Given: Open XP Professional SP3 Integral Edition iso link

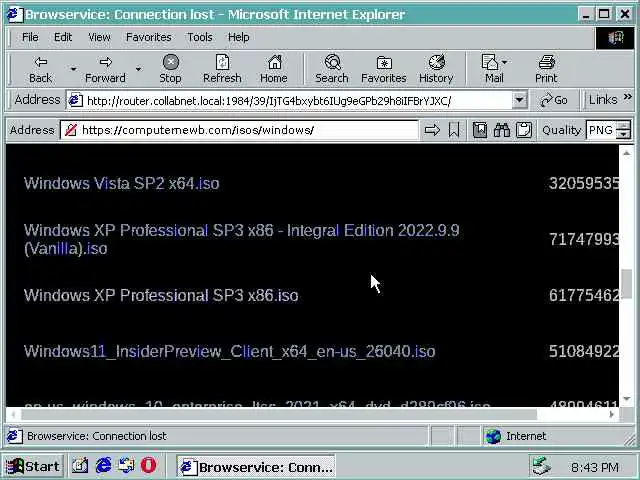Looking at the screenshot, I should click(242, 239).
